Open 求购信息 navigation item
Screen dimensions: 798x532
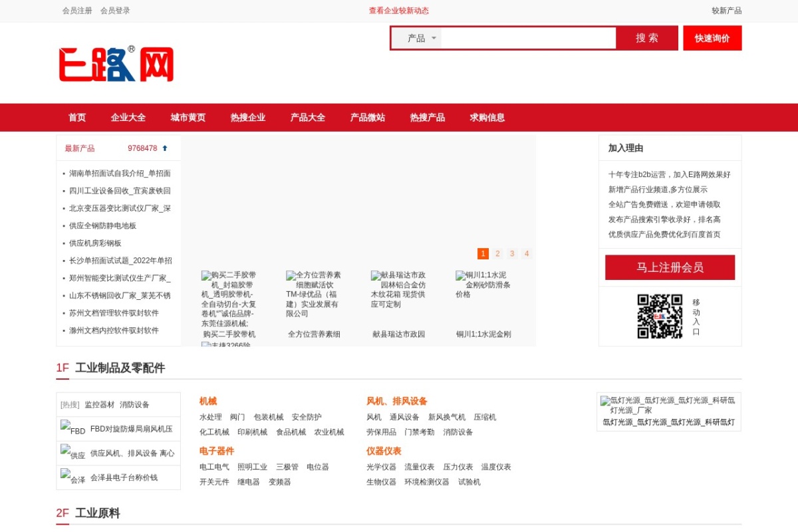click(487, 118)
